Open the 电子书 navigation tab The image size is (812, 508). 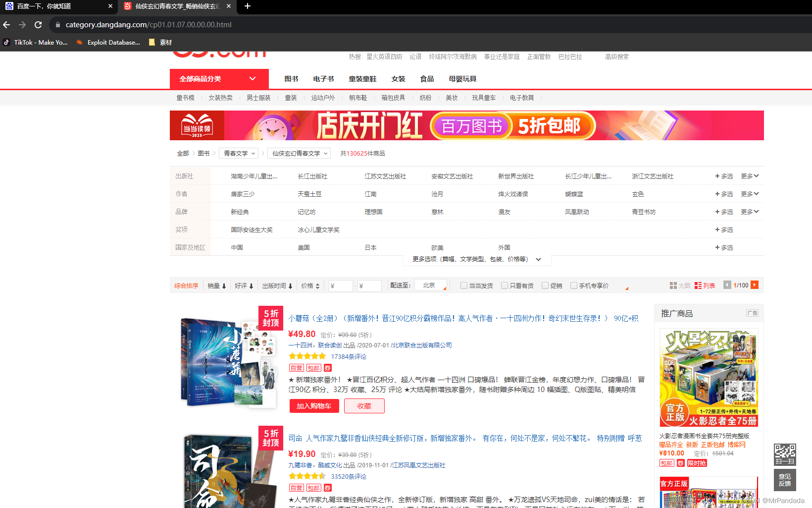[x=323, y=79]
